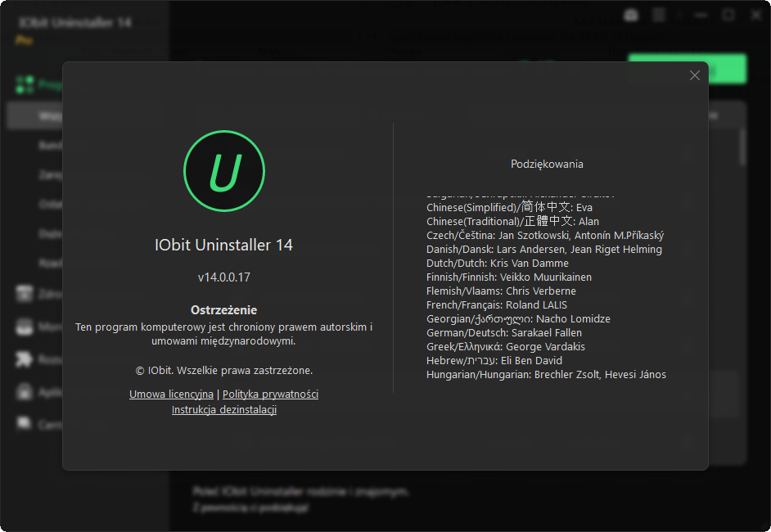The image size is (771, 532).
Task: Select the Hebrew Eli Ben David line
Action: pos(494,360)
